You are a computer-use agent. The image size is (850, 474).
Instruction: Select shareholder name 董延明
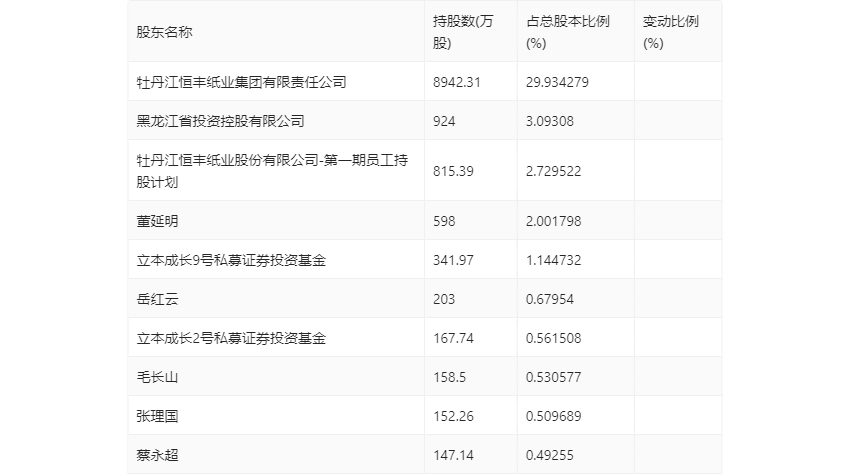tap(157, 221)
